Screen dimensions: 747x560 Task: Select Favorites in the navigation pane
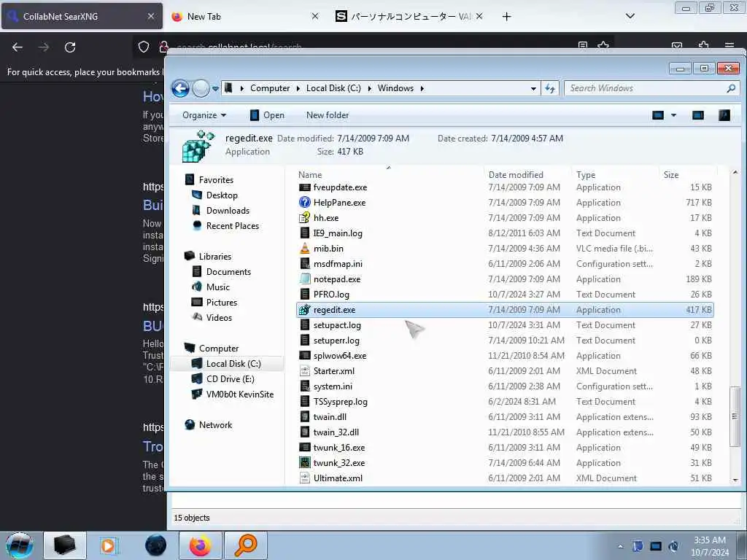(x=216, y=180)
